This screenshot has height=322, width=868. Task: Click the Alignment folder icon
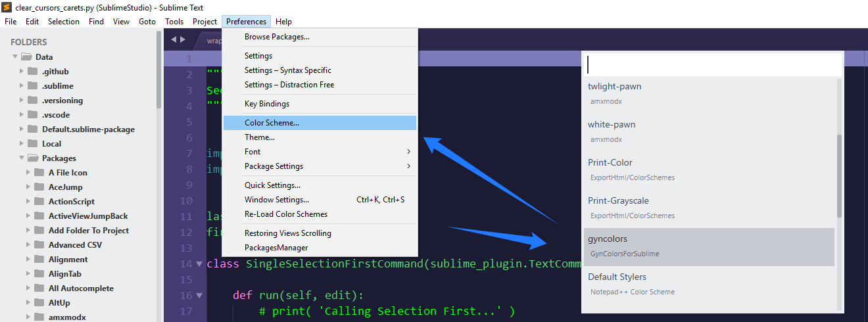click(x=39, y=259)
